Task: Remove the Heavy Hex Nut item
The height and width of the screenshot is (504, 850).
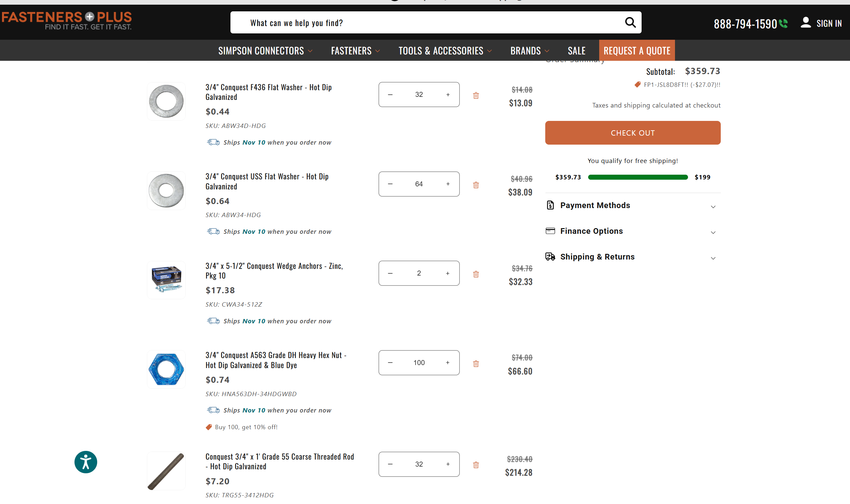Action: click(x=476, y=363)
